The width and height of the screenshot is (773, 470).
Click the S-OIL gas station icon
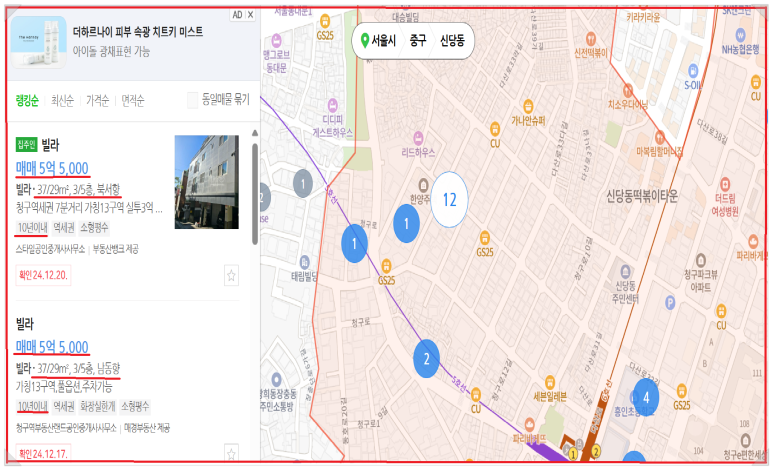693,71
